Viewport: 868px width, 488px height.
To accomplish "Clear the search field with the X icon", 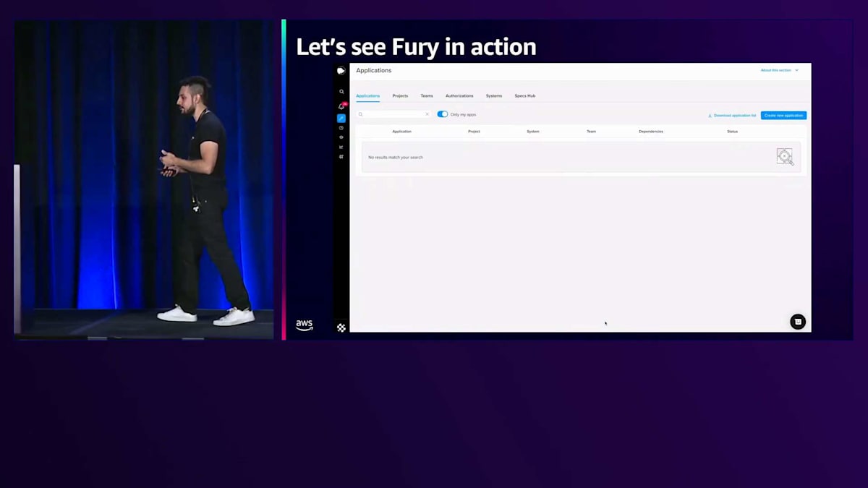I will click(427, 114).
